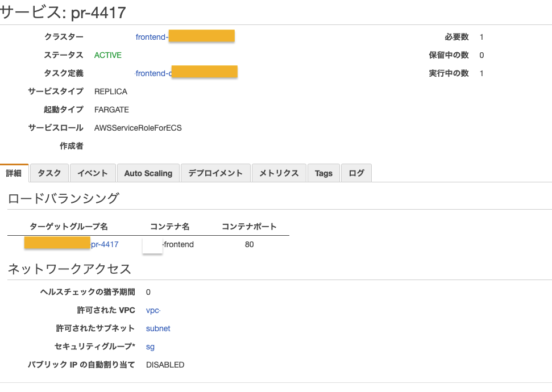Open the 許可された VPC link
This screenshot has width=552, height=392.
(x=152, y=310)
